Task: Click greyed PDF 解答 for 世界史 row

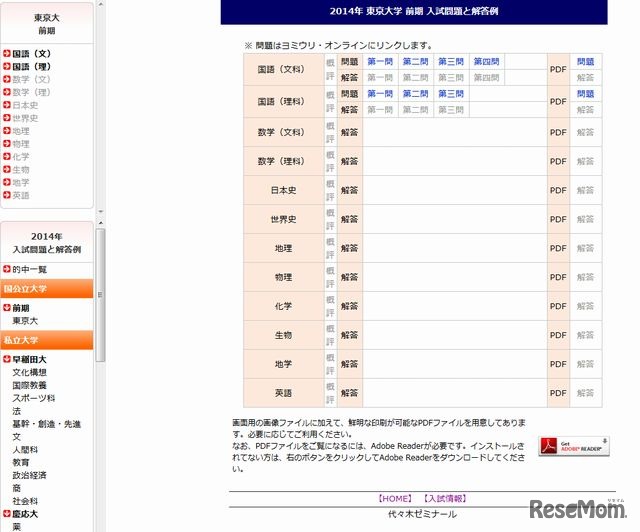Action: click(x=585, y=219)
